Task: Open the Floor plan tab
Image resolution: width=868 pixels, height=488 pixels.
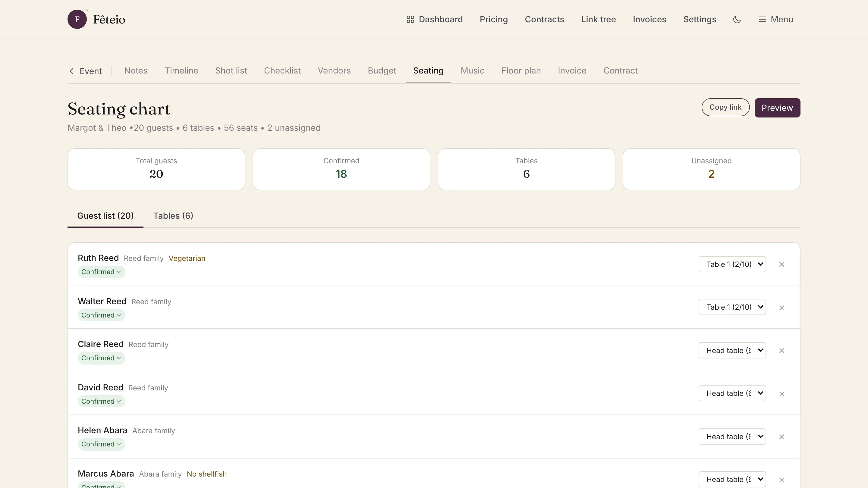Action: point(521,71)
